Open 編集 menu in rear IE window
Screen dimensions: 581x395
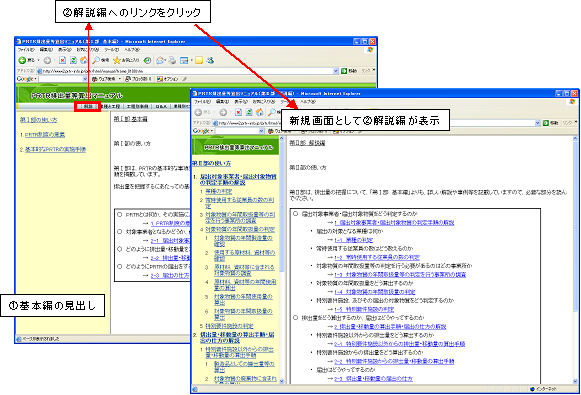tap(46, 49)
